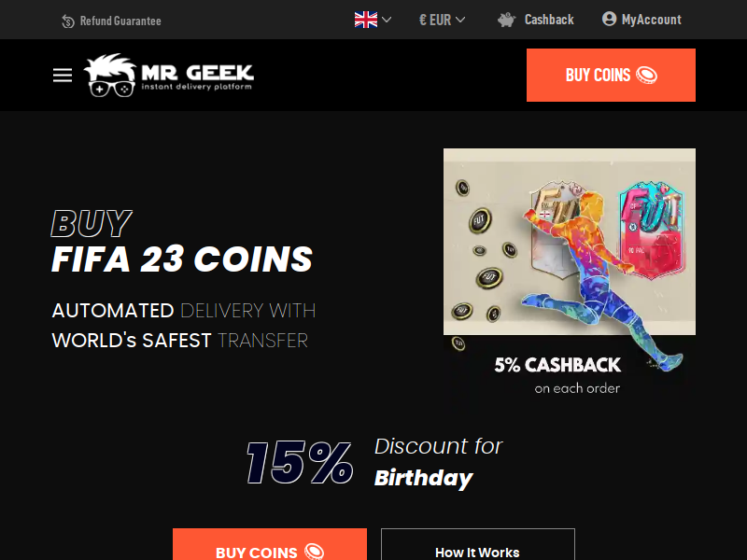The height and width of the screenshot is (560, 747).
Task: Click the piggy bank Cashback icon
Action: [x=507, y=20]
